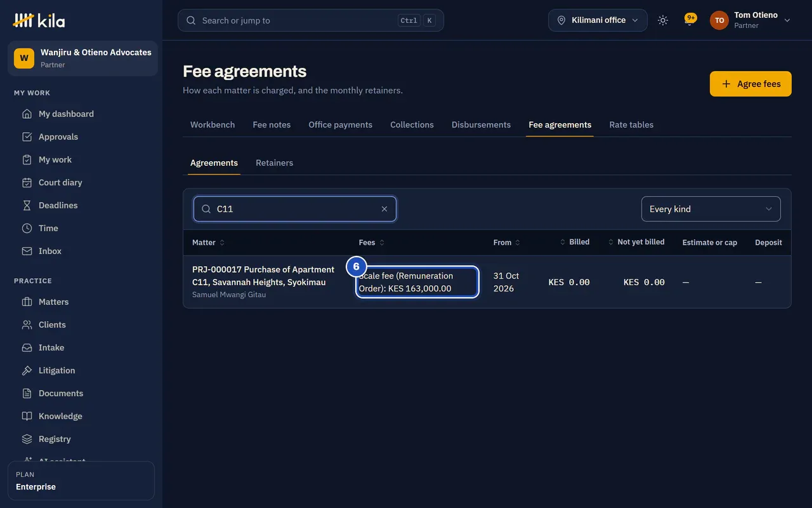Sort the table by From date column
This screenshot has width=812, height=508.
tap(507, 243)
